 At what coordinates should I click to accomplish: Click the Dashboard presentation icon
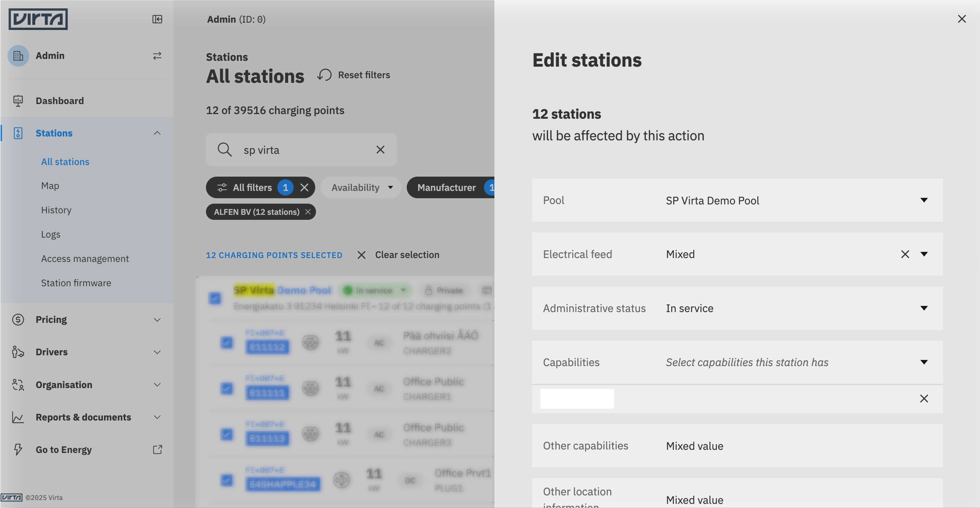[x=18, y=101]
